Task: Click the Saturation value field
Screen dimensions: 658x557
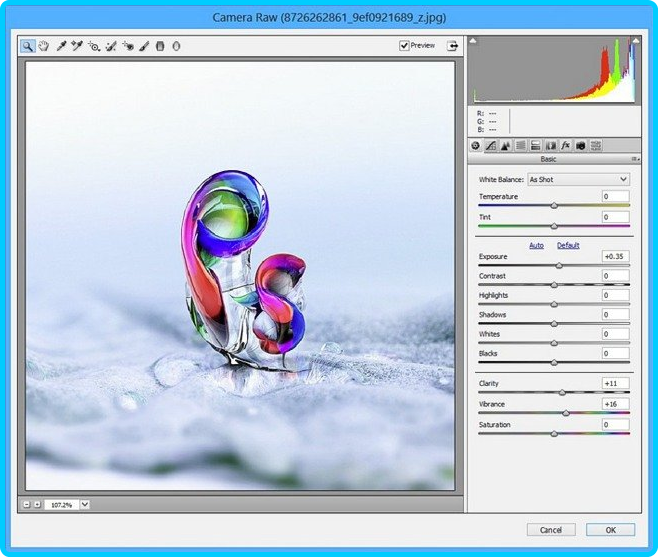Action: pos(616,424)
